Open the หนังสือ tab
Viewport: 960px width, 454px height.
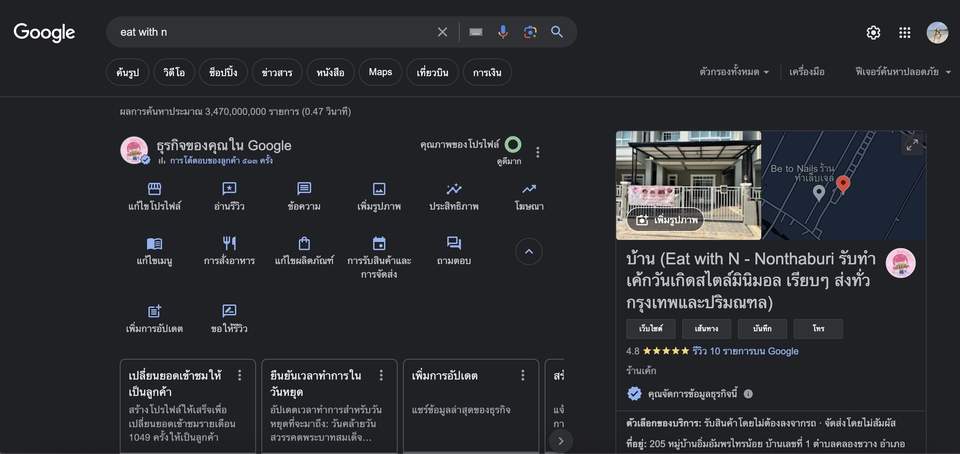(x=330, y=72)
